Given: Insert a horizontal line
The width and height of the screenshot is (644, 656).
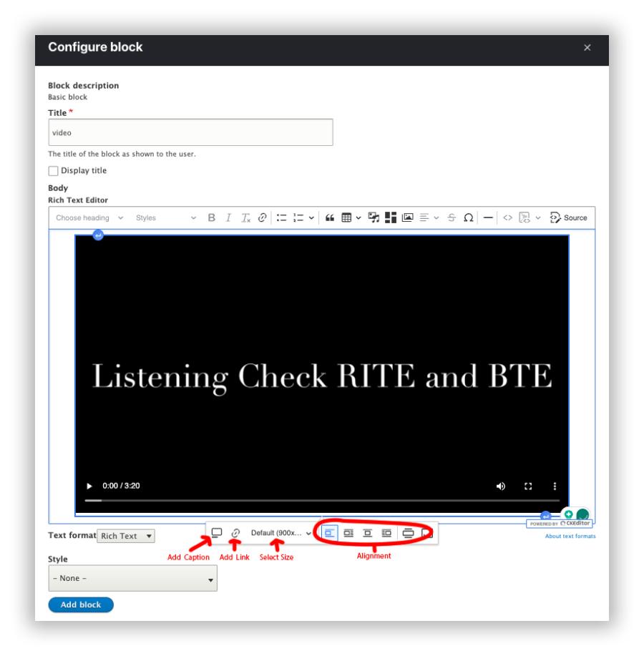Looking at the screenshot, I should coord(488,218).
